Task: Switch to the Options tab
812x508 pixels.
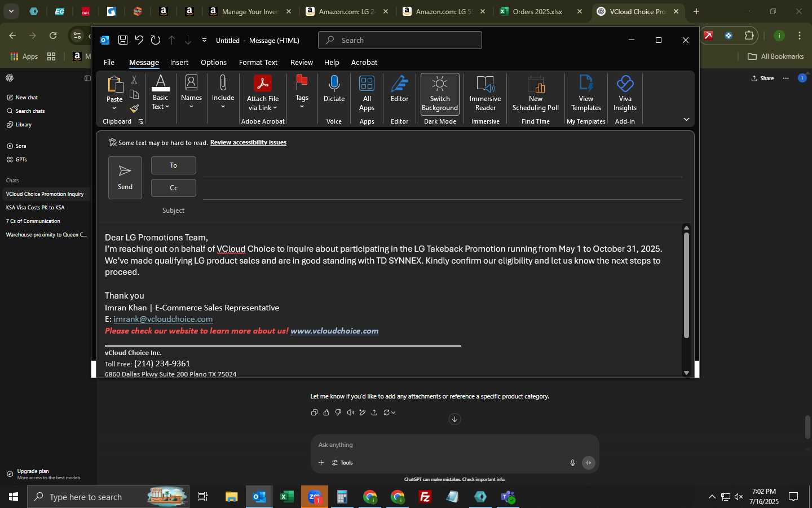Action: coord(214,62)
